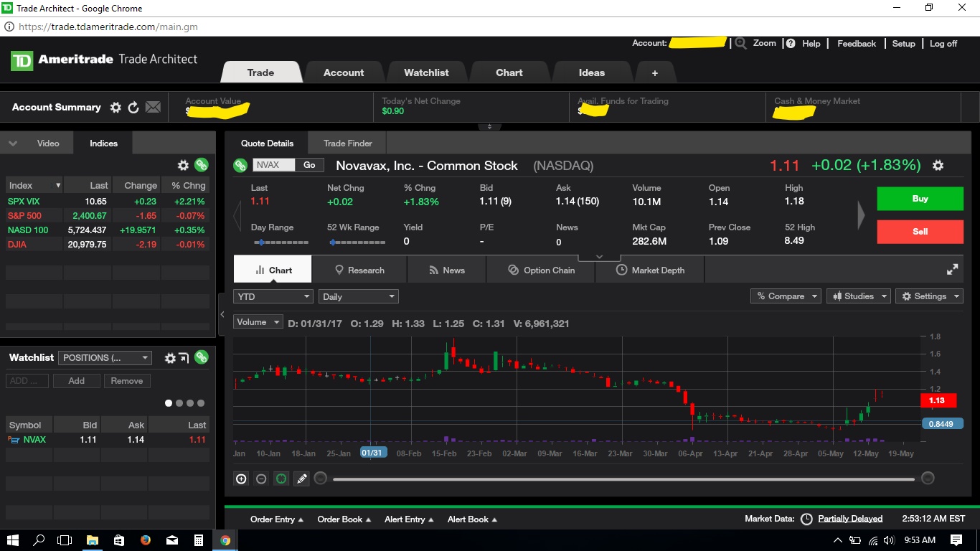Open Account Summary settings gear
This screenshot has height=551, width=980.
pyautogui.click(x=116, y=107)
